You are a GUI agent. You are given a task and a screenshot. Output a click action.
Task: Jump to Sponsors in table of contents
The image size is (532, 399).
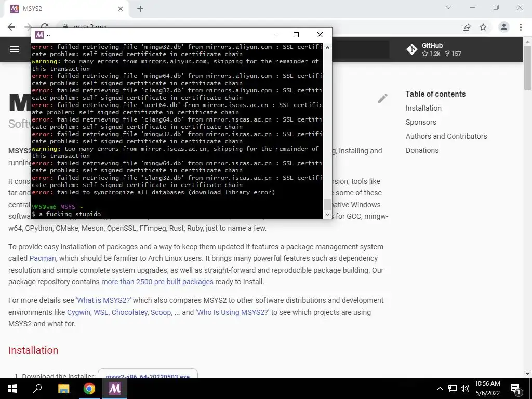click(421, 122)
